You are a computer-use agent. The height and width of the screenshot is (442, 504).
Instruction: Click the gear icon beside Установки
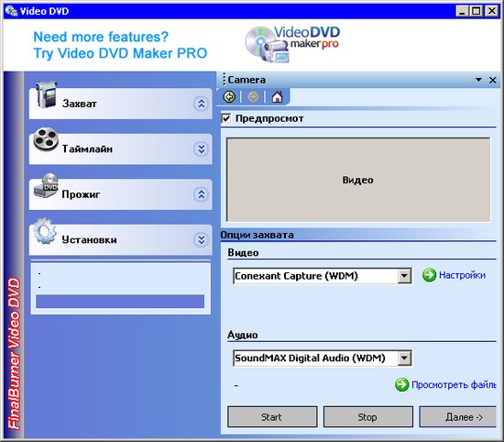(x=45, y=231)
